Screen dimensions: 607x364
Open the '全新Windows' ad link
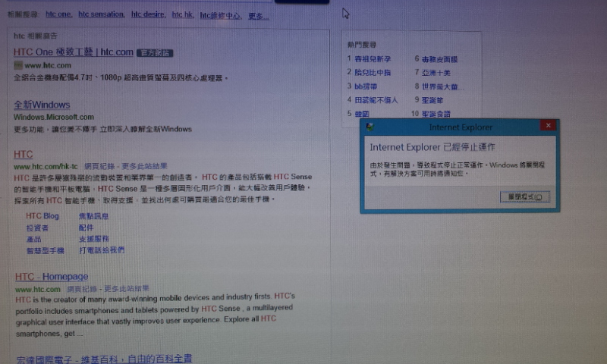point(42,105)
